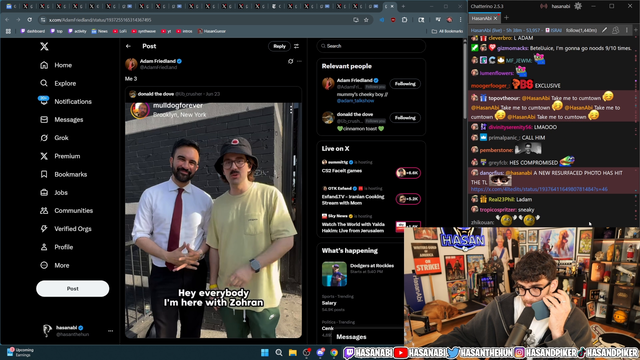This screenshot has height=360, width=640.
Task: Open Dodgers at Rockies thumbnail
Action: [334, 274]
